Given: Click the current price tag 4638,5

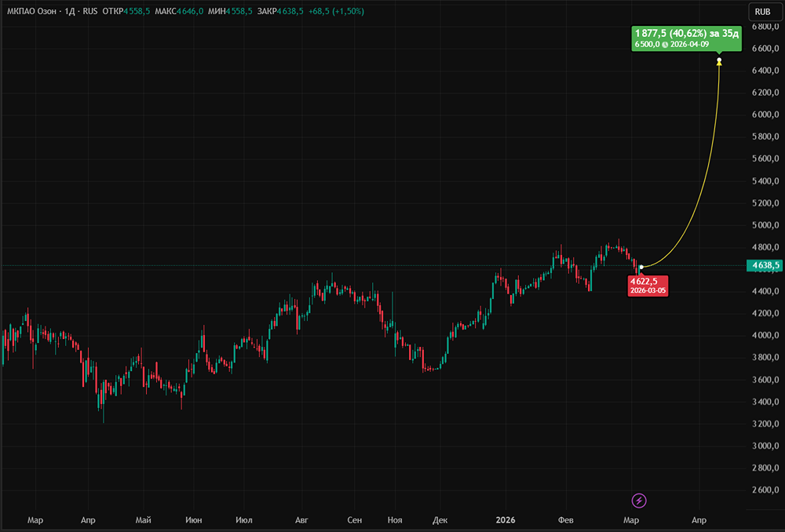Looking at the screenshot, I should [x=765, y=265].
